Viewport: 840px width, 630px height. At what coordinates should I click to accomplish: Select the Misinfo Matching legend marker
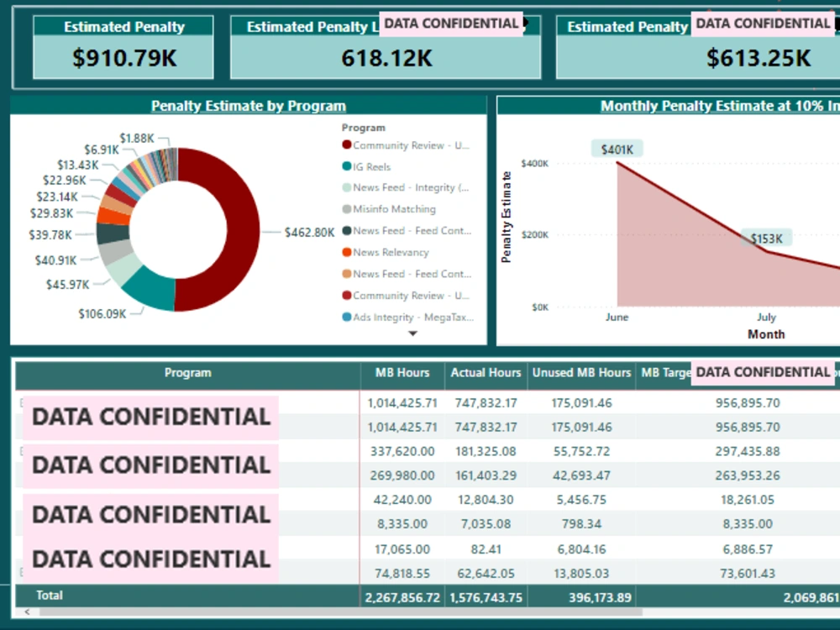pos(346,208)
